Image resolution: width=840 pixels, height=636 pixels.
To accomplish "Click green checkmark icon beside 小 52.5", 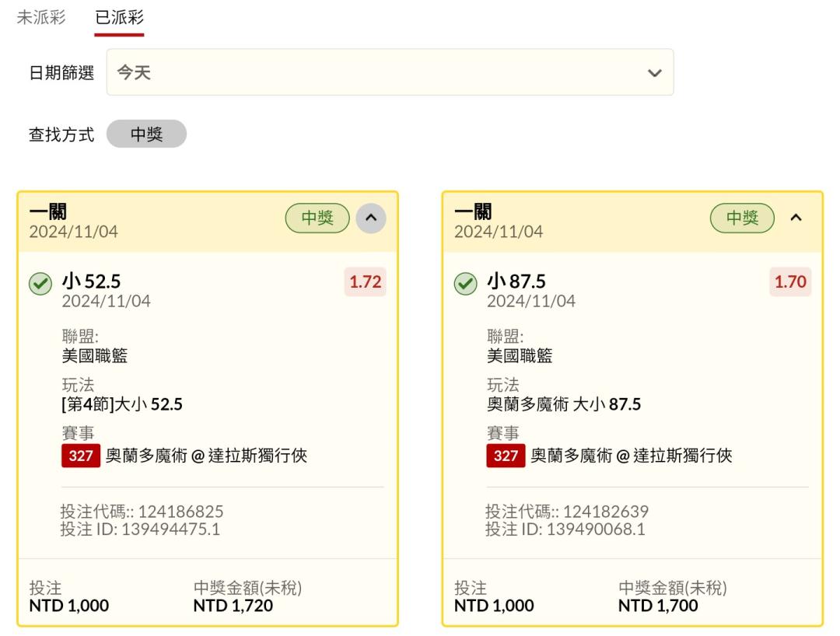I will tap(40, 285).
